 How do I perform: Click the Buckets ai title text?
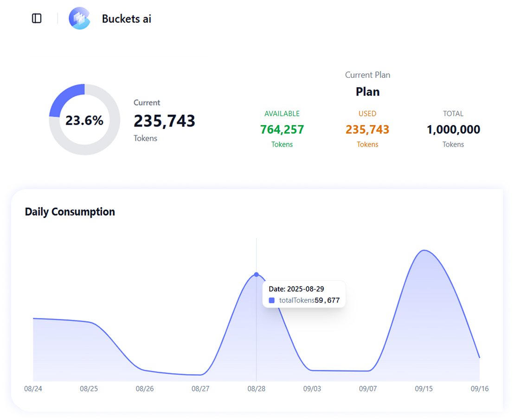pyautogui.click(x=126, y=19)
